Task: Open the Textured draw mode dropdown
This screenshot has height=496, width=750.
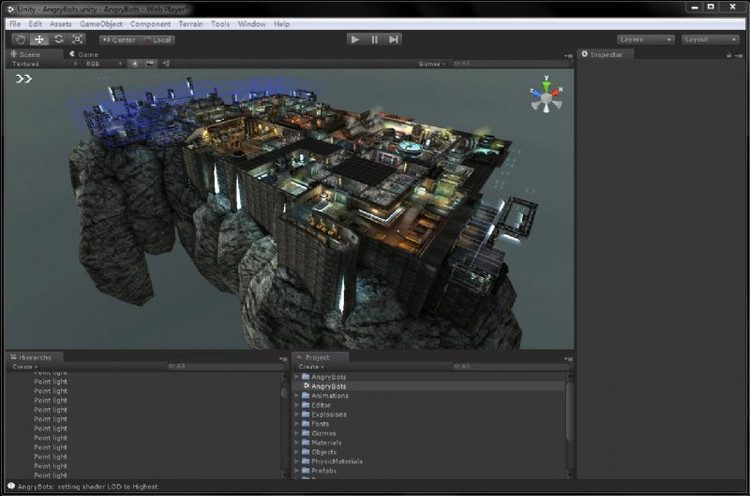Action: (44, 64)
